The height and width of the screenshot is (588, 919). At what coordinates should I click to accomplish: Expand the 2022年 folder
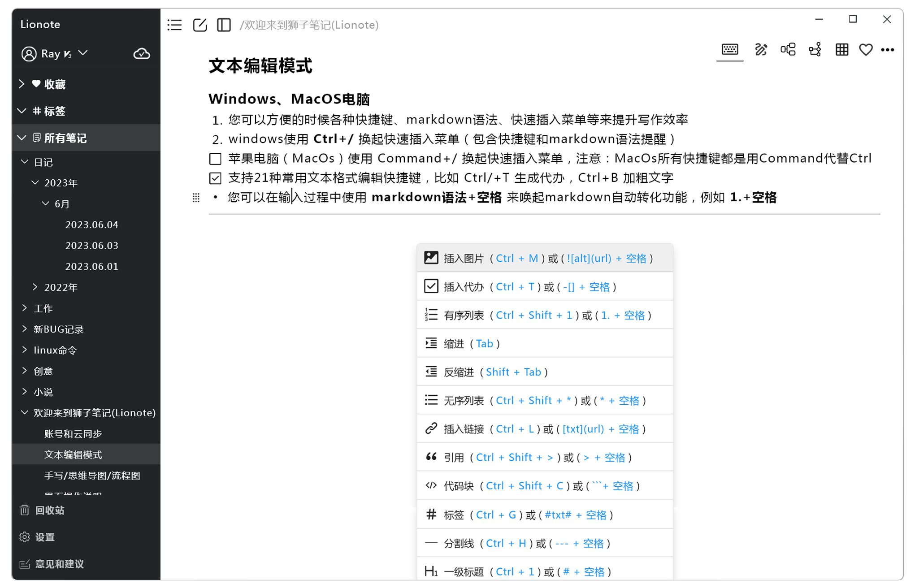pyautogui.click(x=35, y=287)
